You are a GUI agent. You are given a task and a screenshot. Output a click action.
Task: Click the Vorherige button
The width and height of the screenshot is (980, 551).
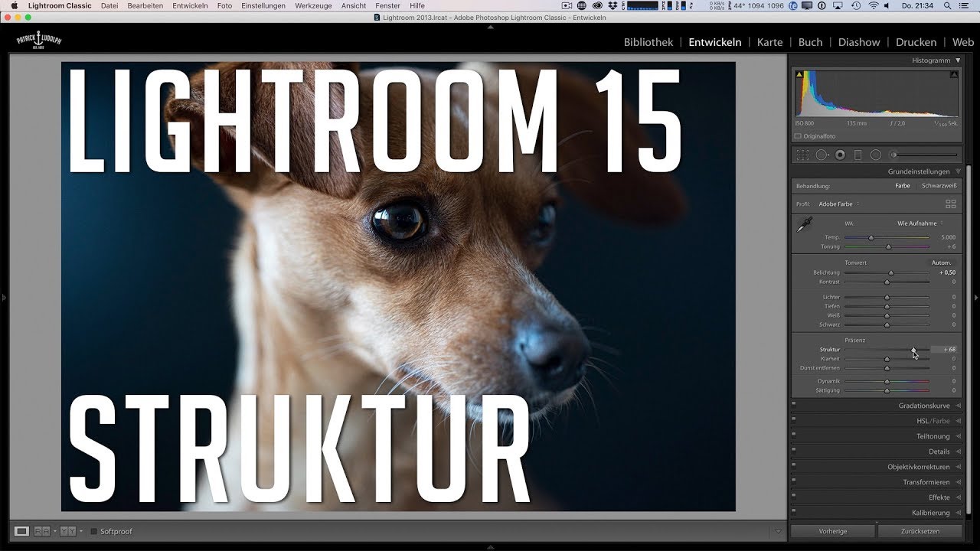coord(833,530)
